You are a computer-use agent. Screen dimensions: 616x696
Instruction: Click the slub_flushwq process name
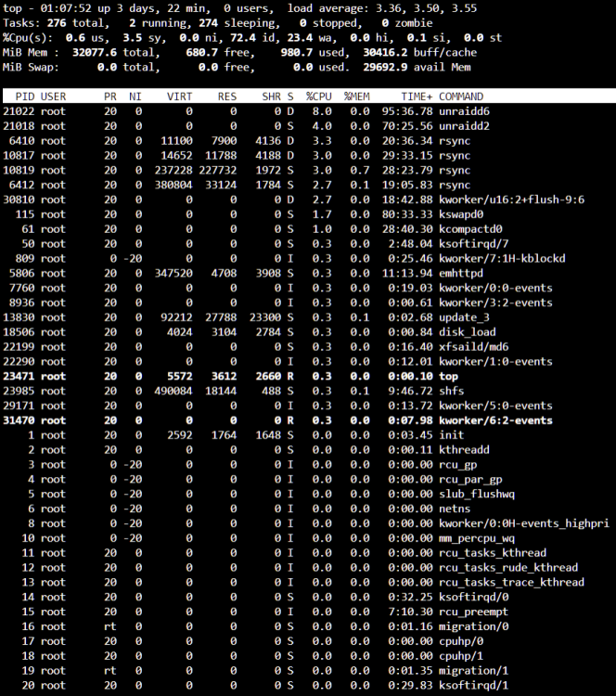pyautogui.click(x=477, y=494)
